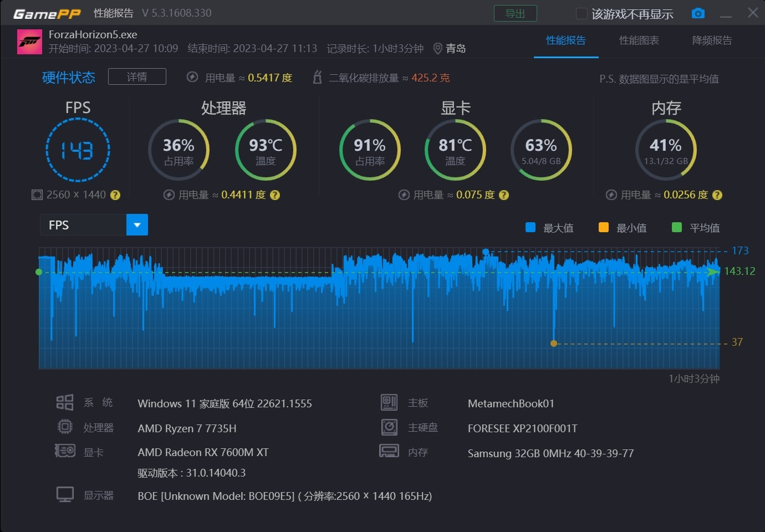Click the orange minimum FPS marker at 37
Viewport: 765px width, 532px height.
point(553,343)
